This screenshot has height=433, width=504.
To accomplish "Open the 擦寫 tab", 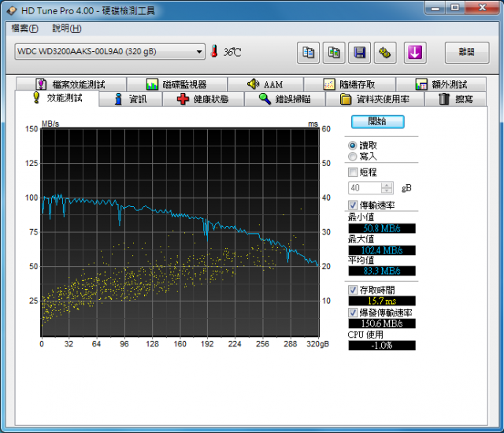I will point(456,99).
